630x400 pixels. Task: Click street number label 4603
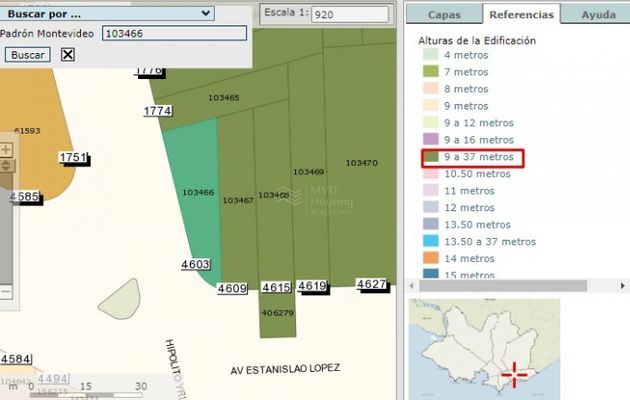click(x=195, y=264)
